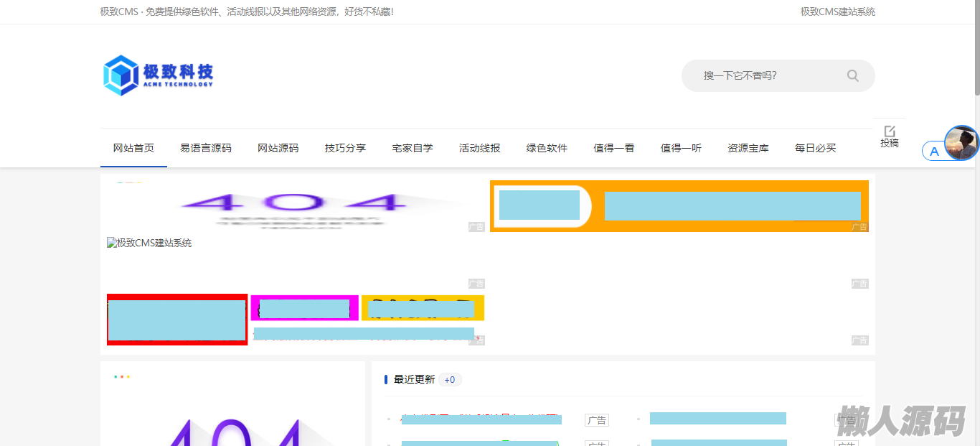Select the 网站首页 navigation tab
The width and height of the screenshot is (980, 446).
[133, 148]
